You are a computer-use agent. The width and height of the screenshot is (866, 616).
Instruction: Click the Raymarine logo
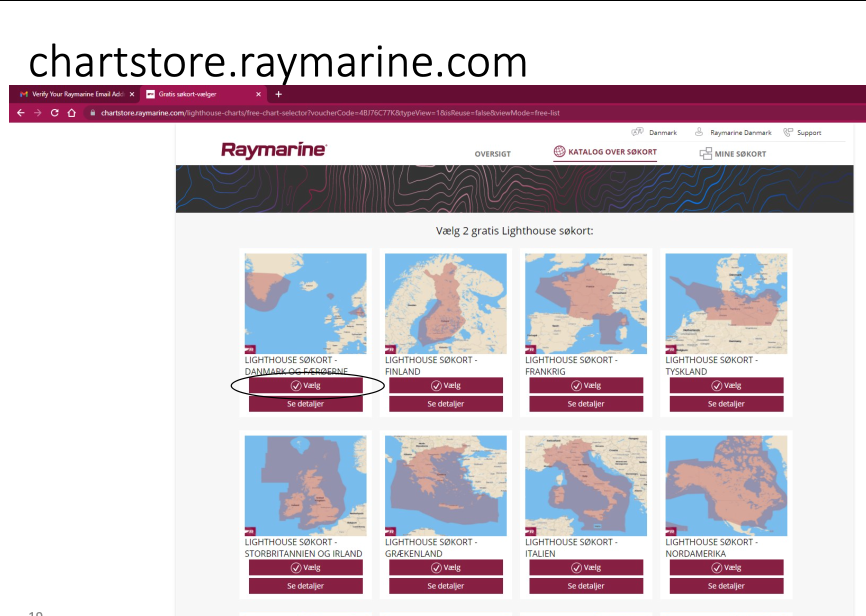(x=273, y=150)
